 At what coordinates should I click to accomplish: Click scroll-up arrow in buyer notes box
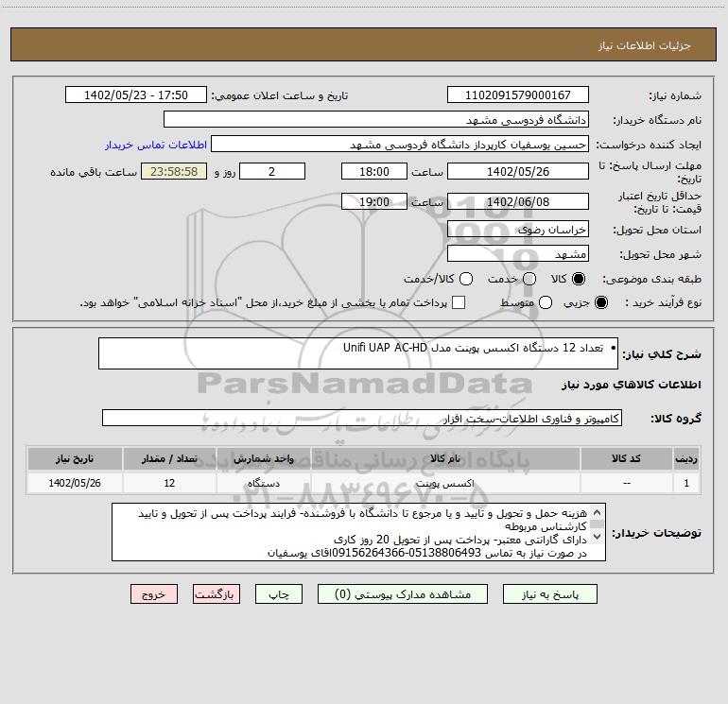coord(598,513)
